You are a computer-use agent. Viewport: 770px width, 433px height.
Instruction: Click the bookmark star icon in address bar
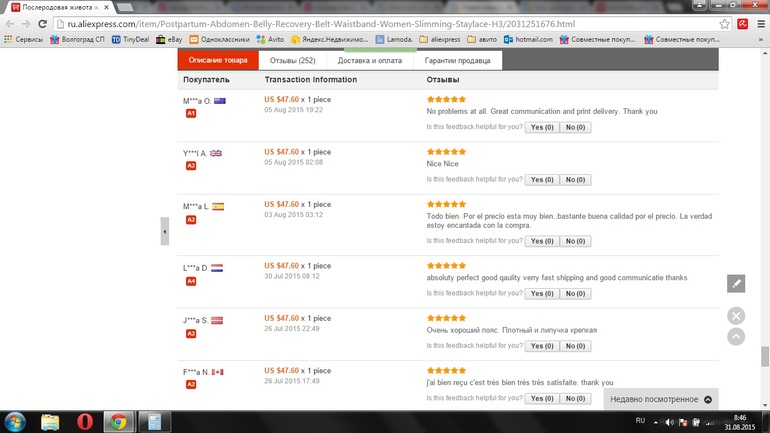coord(724,23)
